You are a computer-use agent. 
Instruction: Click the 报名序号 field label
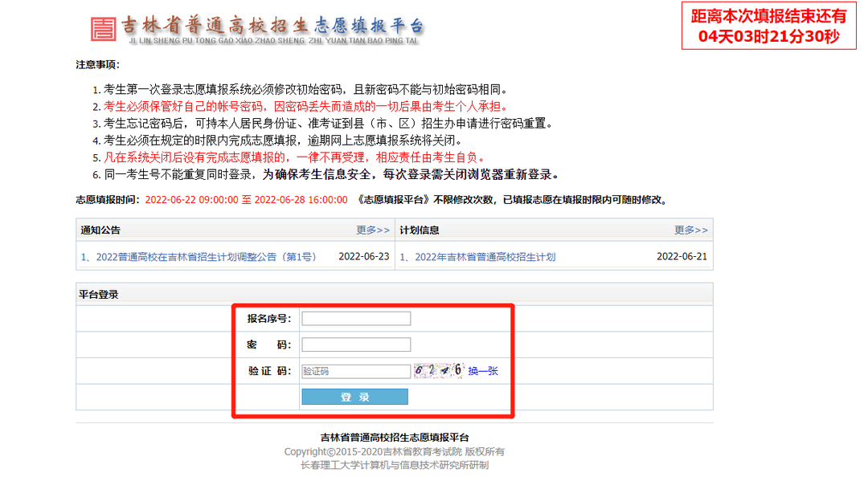(268, 319)
